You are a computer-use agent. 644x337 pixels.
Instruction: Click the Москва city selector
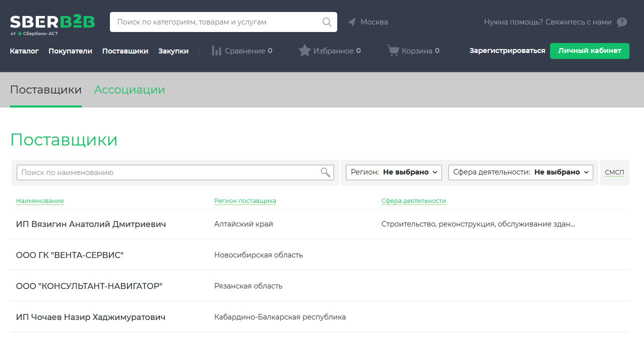pyautogui.click(x=374, y=22)
